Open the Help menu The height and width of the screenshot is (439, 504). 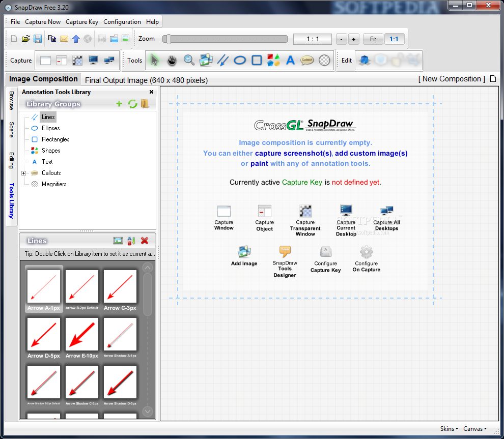point(152,22)
